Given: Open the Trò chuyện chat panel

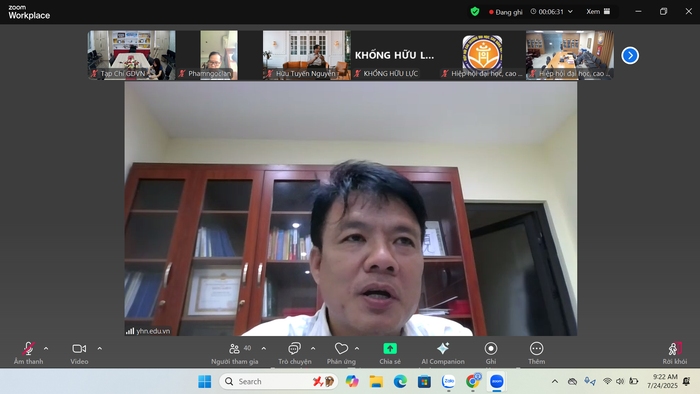Looking at the screenshot, I should [x=294, y=348].
